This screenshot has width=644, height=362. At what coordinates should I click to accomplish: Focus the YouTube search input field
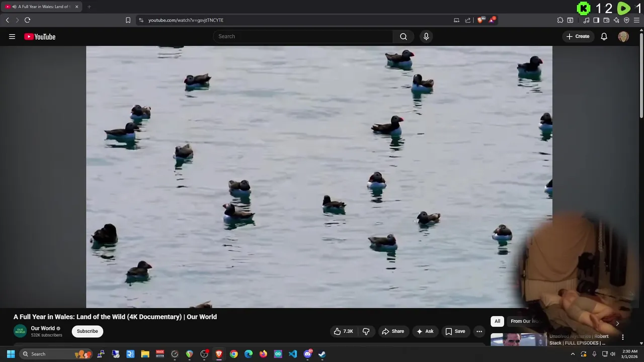303,36
